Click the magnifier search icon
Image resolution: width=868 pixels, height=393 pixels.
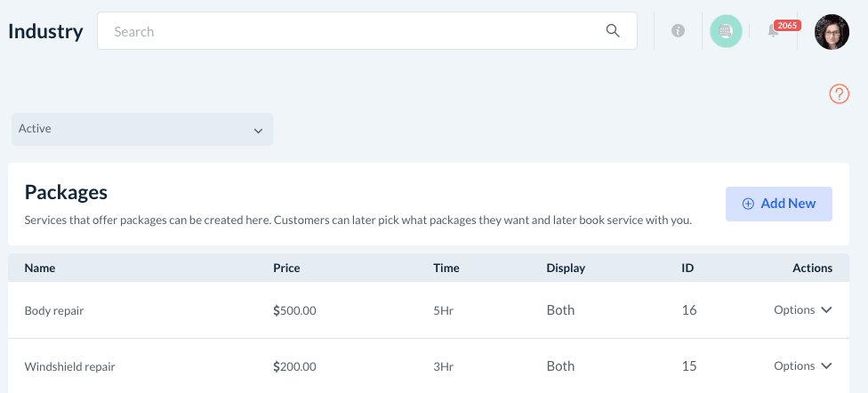coord(613,31)
